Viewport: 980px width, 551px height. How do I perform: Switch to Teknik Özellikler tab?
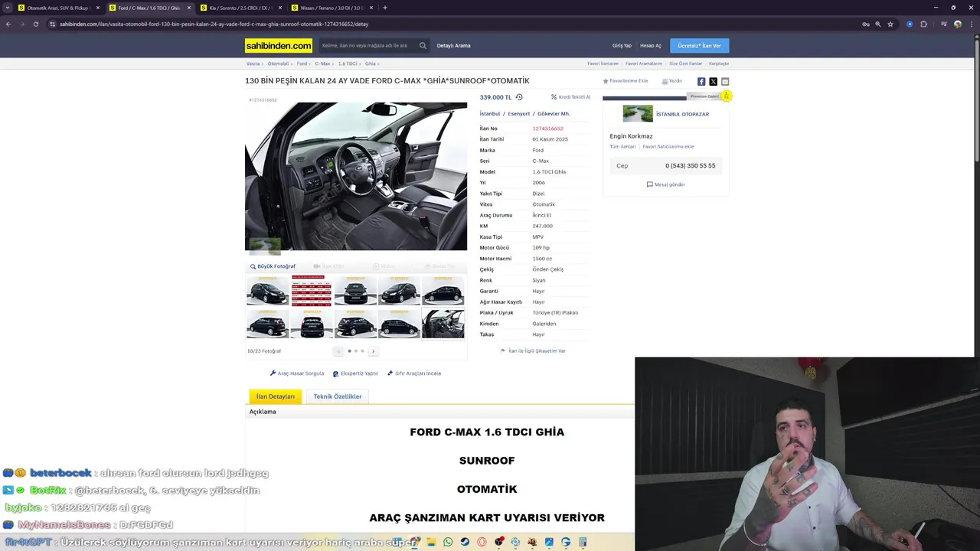click(x=338, y=396)
